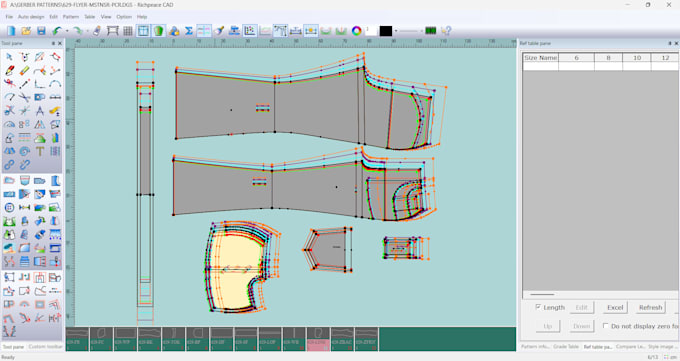Viewport: 680px width, 361px height.
Task: Click the grid display icon in toolbar
Action: pyautogui.click(x=128, y=31)
